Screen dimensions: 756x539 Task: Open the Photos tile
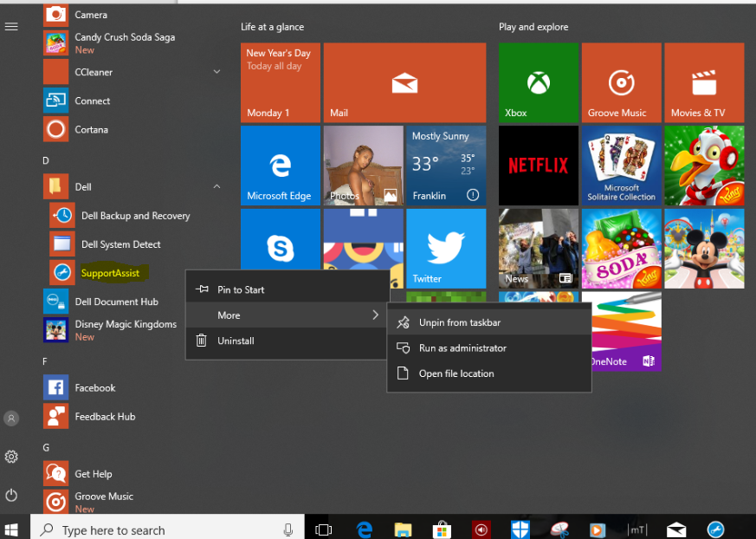(x=363, y=166)
